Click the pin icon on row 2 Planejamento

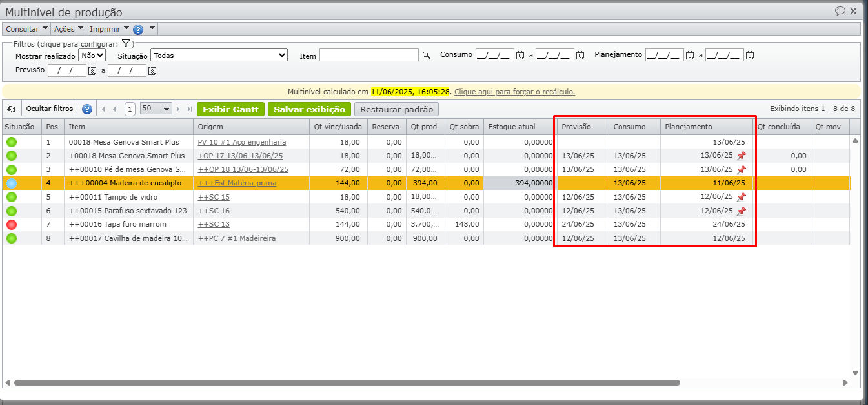click(x=741, y=156)
